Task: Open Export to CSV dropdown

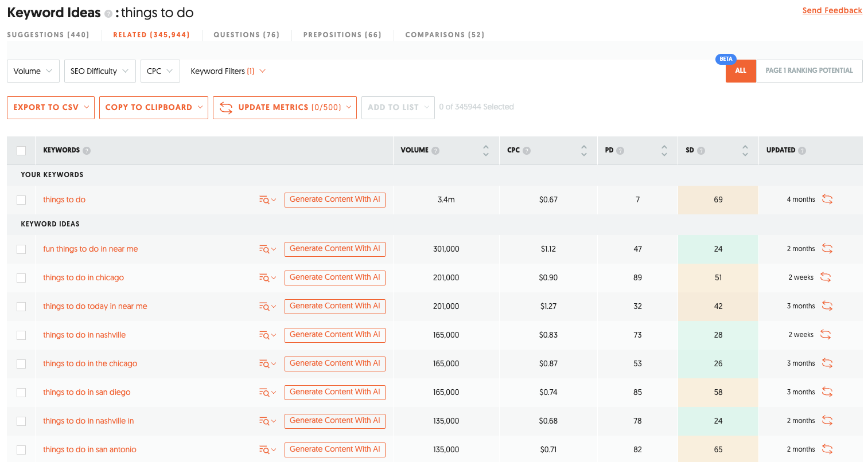Action: [50, 107]
